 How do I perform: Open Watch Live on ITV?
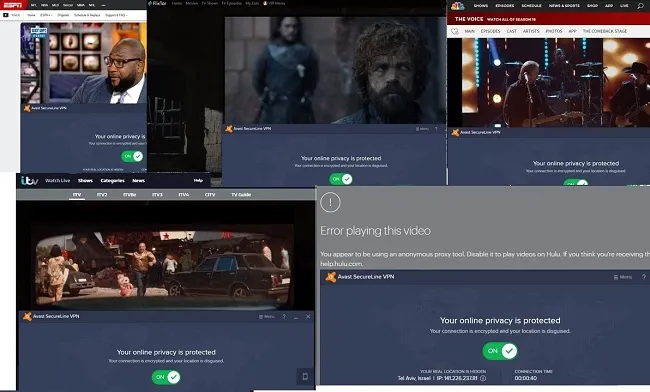point(57,181)
